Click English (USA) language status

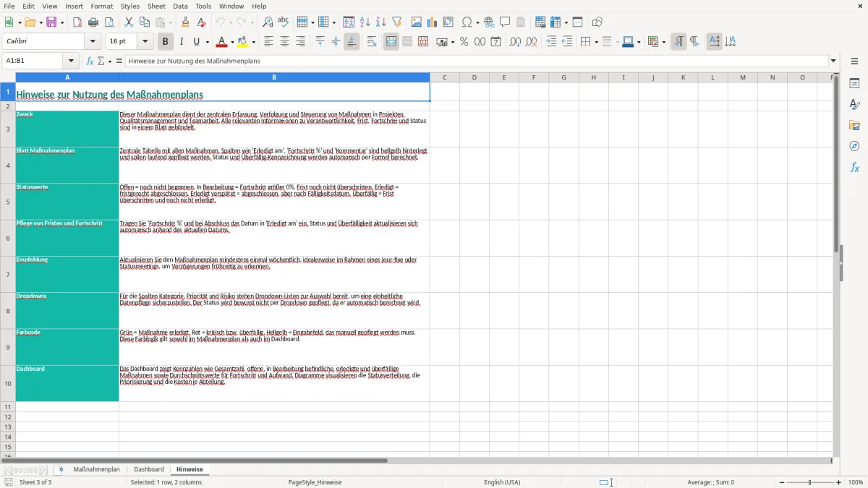[x=502, y=482]
